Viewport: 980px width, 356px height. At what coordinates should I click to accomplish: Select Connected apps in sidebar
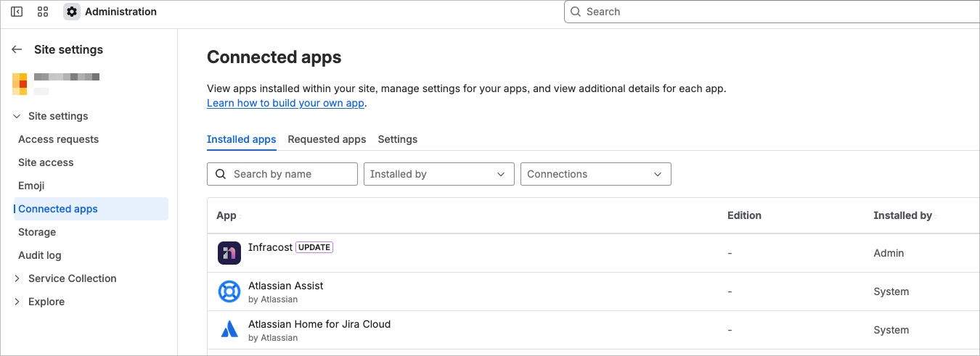[x=91, y=209]
